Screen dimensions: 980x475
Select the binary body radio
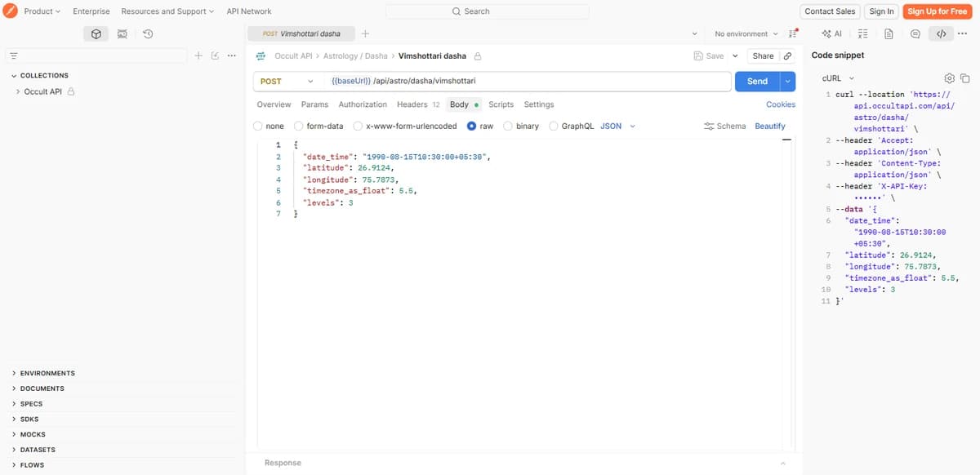[508, 127]
